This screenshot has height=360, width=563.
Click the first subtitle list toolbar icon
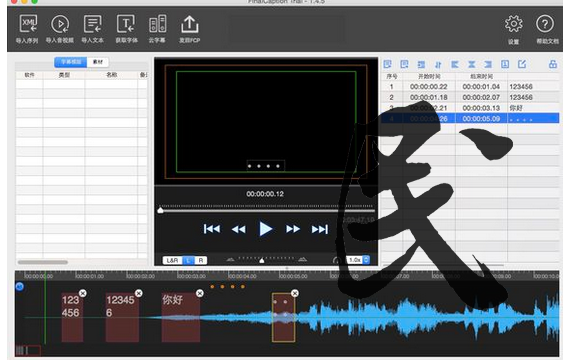click(387, 64)
